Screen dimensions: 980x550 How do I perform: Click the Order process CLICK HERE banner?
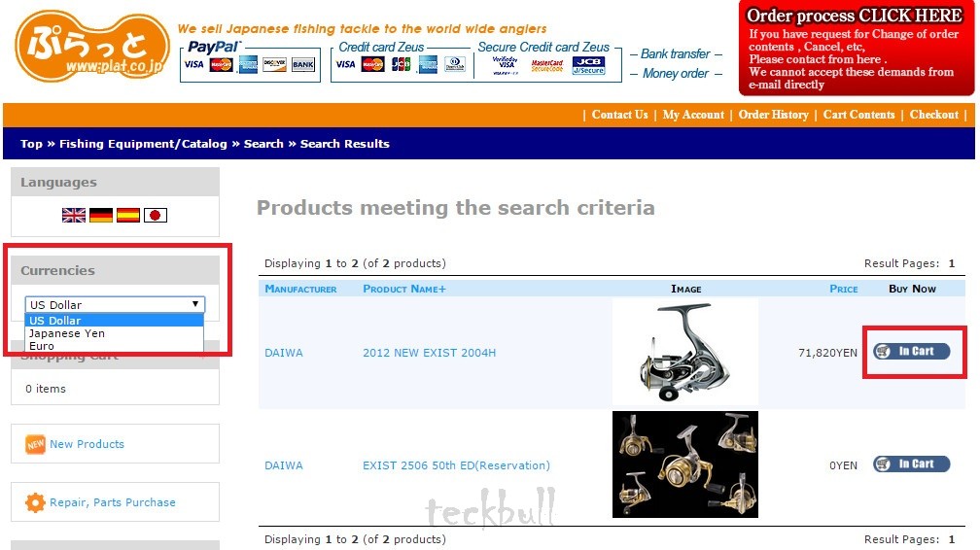click(857, 49)
